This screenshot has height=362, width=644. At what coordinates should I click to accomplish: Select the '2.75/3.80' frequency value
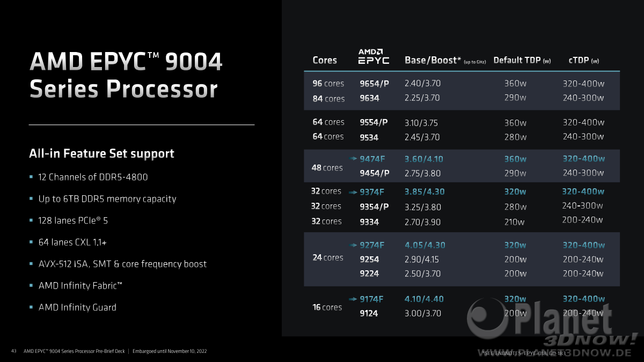click(422, 173)
